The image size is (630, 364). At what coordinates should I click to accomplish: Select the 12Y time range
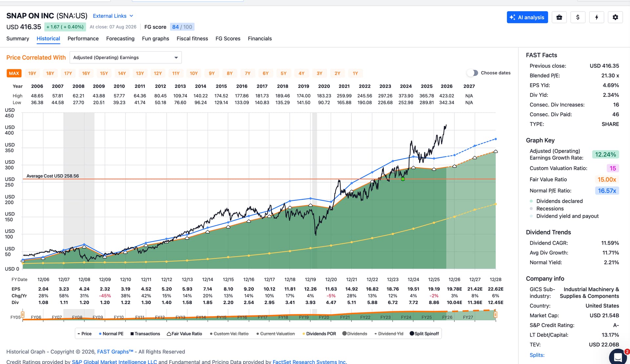point(158,73)
